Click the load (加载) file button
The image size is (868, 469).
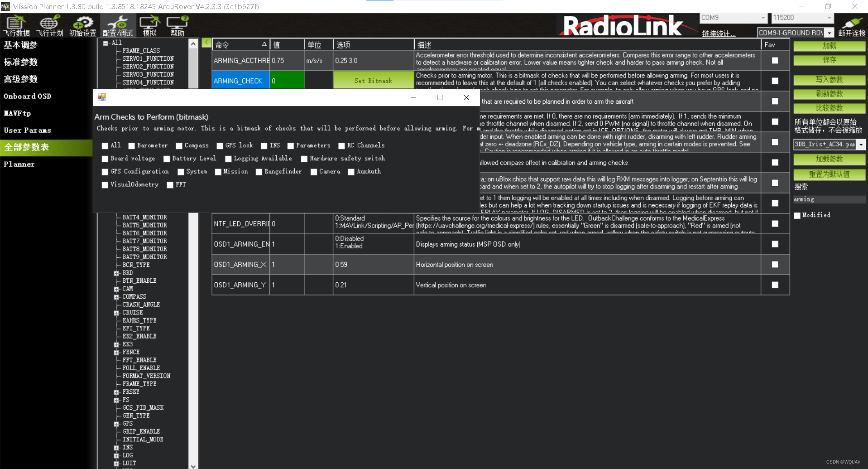829,46
